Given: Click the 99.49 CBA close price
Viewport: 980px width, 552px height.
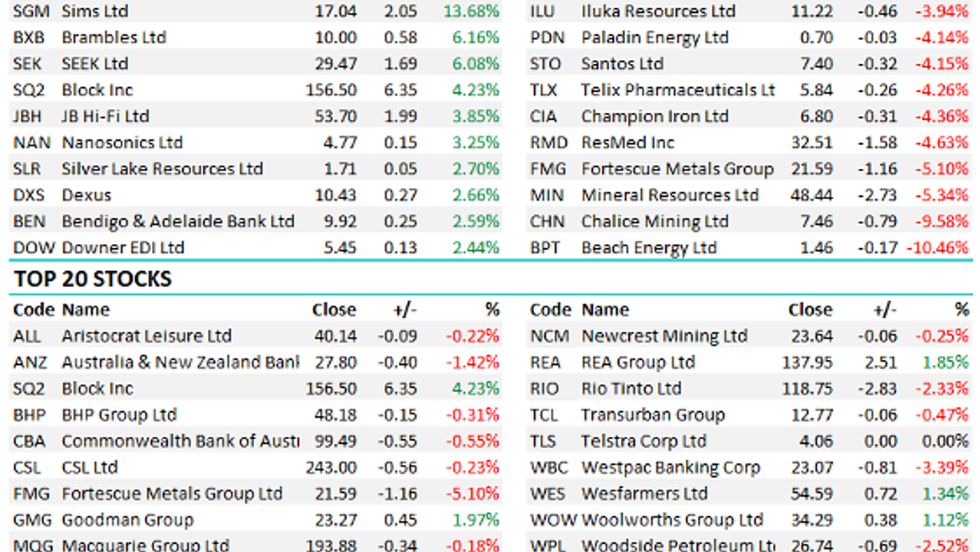Looking at the screenshot, I should click(x=335, y=442).
